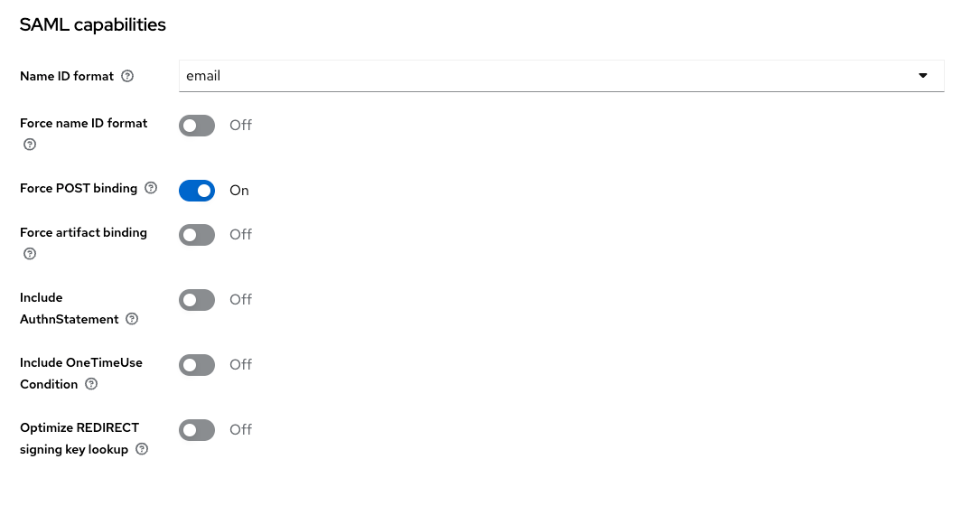Click help icon next to Name ID format
Screen dimensions: 980x506
click(x=127, y=77)
